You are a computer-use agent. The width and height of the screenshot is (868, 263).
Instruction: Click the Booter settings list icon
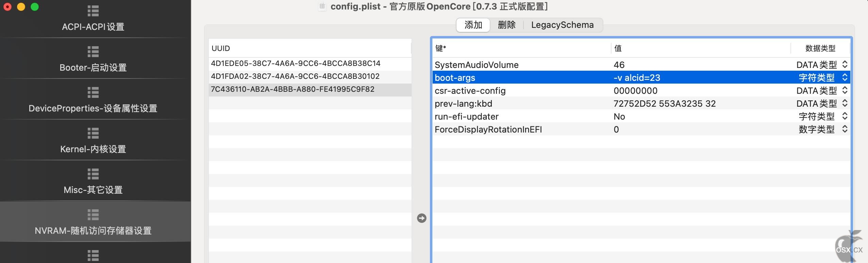click(x=93, y=51)
